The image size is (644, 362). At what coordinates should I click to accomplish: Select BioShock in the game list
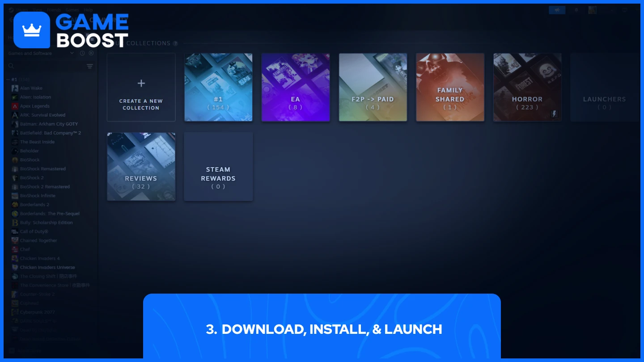tap(30, 160)
